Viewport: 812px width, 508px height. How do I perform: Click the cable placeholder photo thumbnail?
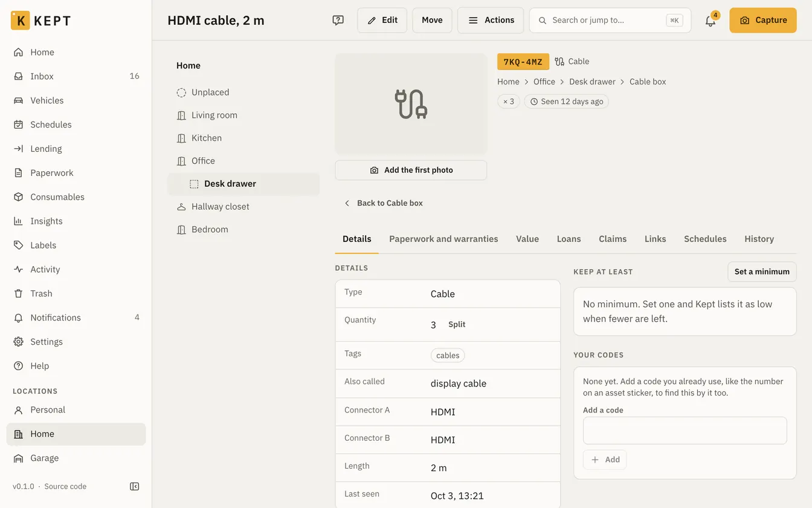[411, 104]
